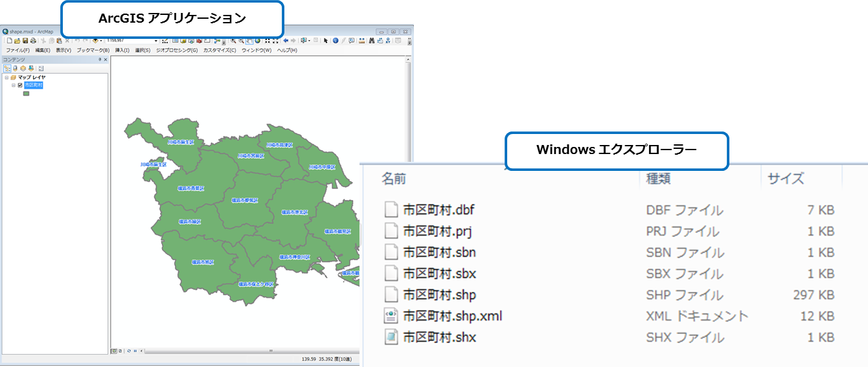The width and height of the screenshot is (868, 367).
Task: Uncheck the 市区町村 layer visibility checkbox
Action: coord(20,85)
